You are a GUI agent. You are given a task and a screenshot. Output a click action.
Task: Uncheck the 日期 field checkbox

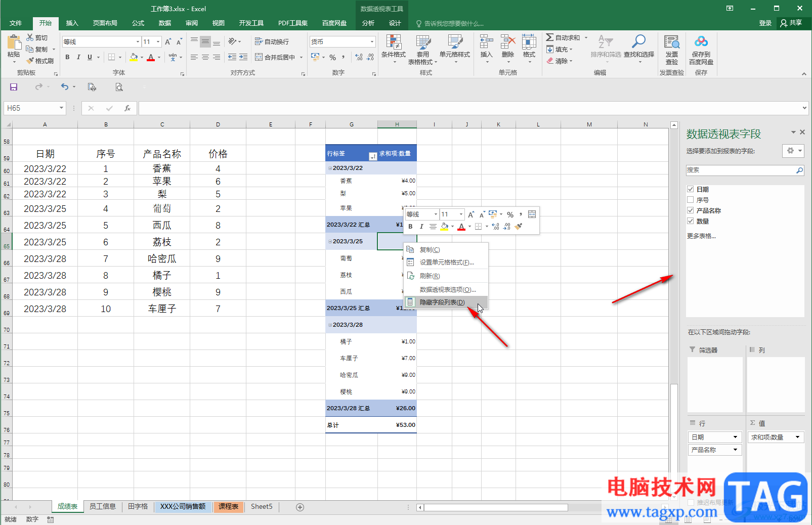(690, 189)
